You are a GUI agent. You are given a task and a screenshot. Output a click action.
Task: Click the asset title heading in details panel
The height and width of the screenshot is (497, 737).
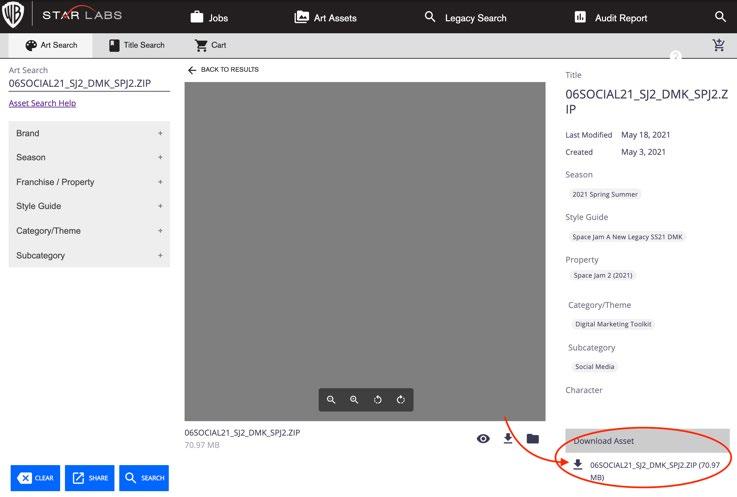647,102
